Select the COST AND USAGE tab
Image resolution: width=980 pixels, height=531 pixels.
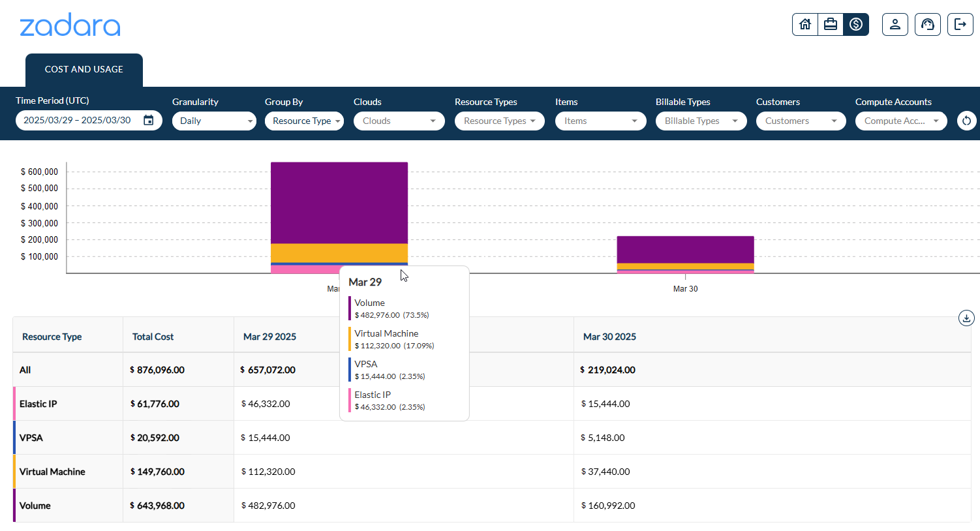(84, 69)
